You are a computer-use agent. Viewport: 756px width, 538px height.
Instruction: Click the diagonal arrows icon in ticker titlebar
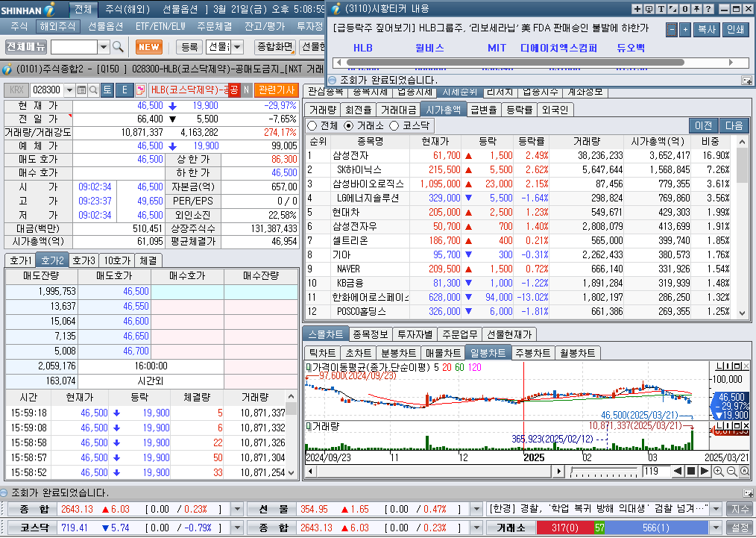673,9
